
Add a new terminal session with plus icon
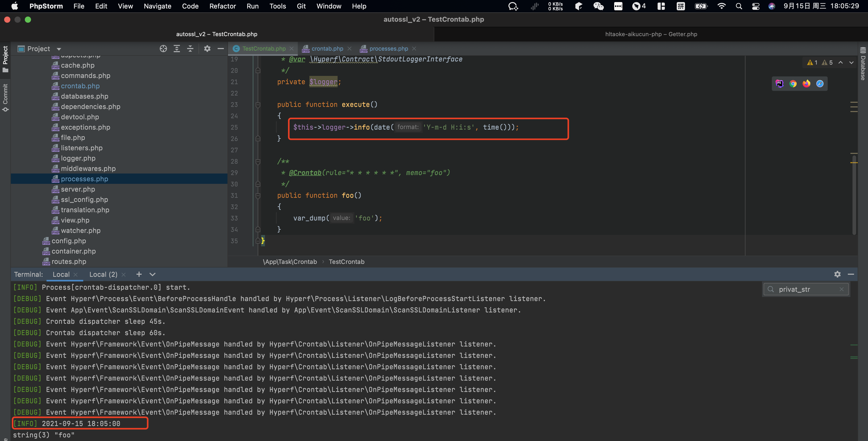click(x=139, y=274)
